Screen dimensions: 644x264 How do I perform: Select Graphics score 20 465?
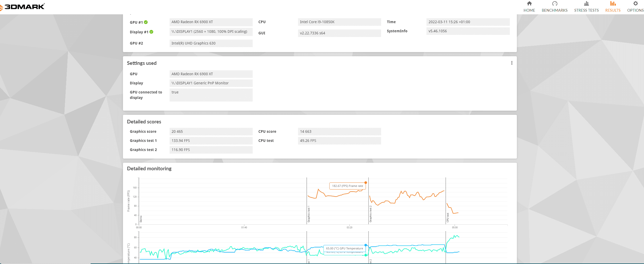pos(211,131)
